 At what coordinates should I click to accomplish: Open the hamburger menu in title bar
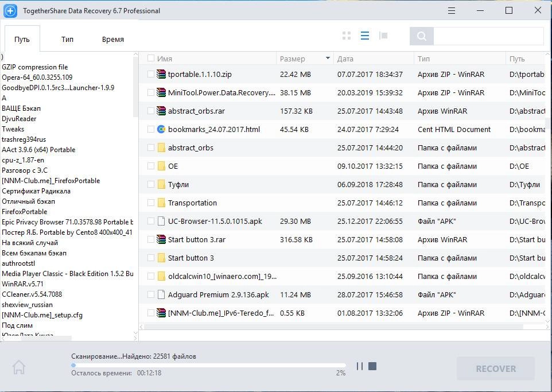pyautogui.click(x=452, y=10)
